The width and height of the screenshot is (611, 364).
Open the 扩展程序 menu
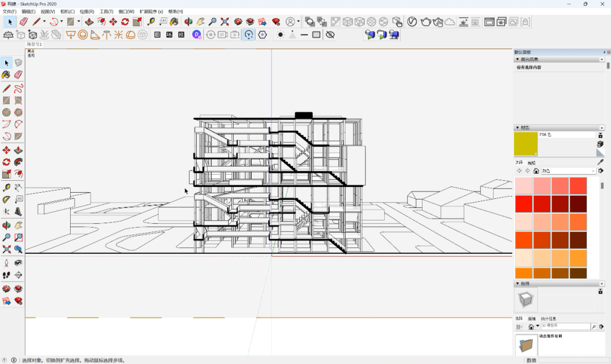pyautogui.click(x=151, y=12)
